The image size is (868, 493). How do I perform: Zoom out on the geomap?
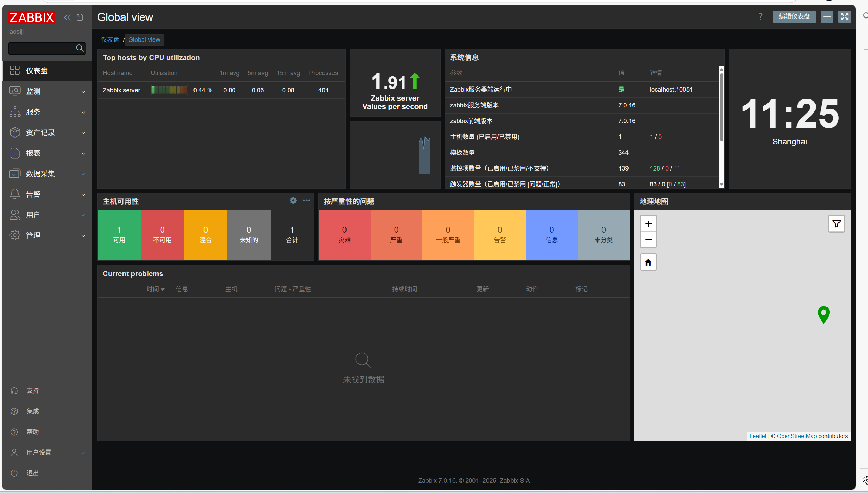coord(648,239)
